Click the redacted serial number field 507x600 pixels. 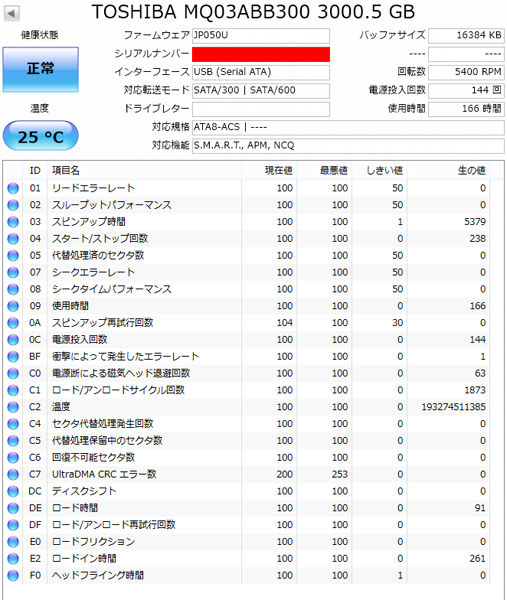(x=261, y=54)
